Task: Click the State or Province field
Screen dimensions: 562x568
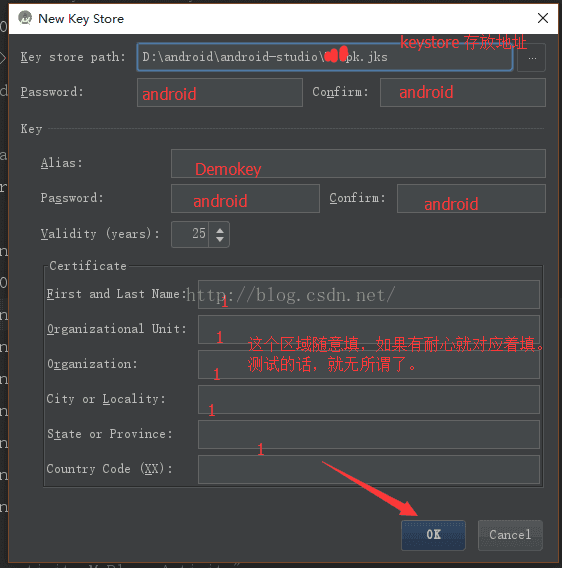Action: pos(369,434)
